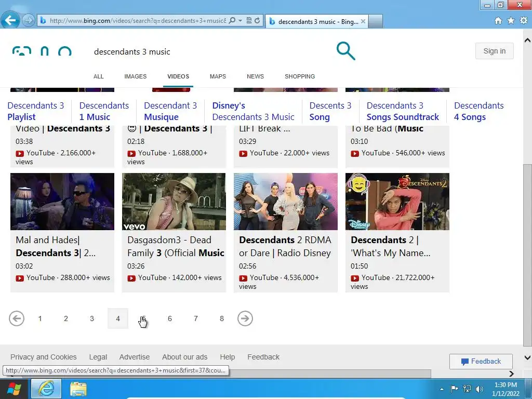Viewport: 532px width, 399px height.
Task: Click the compatibility view icon in address bar
Action: (249, 21)
